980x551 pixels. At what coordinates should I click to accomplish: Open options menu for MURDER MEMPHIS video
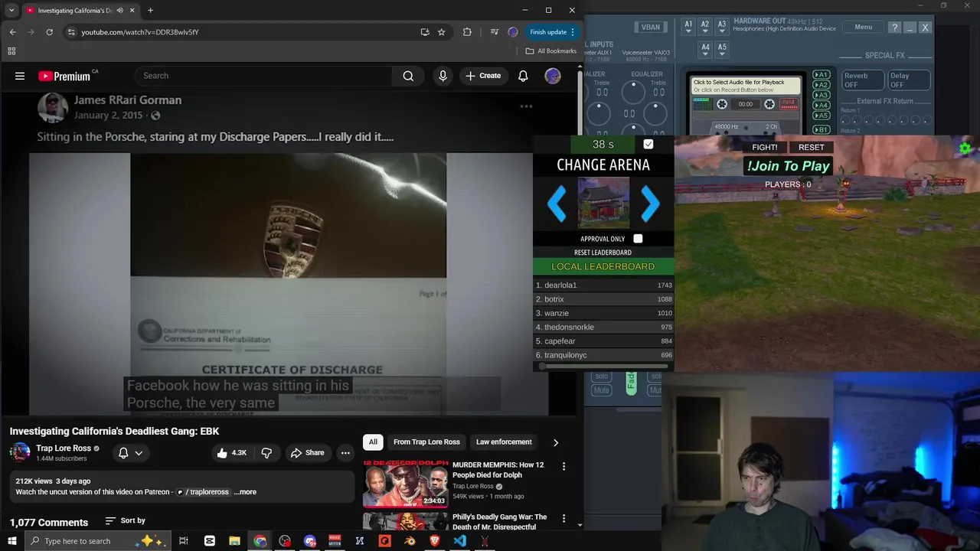(x=563, y=466)
